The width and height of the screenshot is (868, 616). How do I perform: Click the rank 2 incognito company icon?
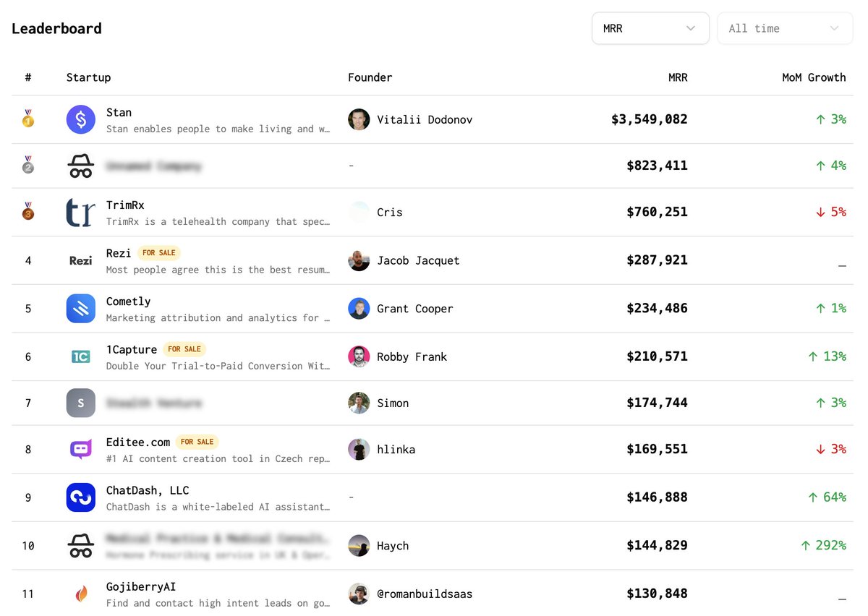pos(81,166)
